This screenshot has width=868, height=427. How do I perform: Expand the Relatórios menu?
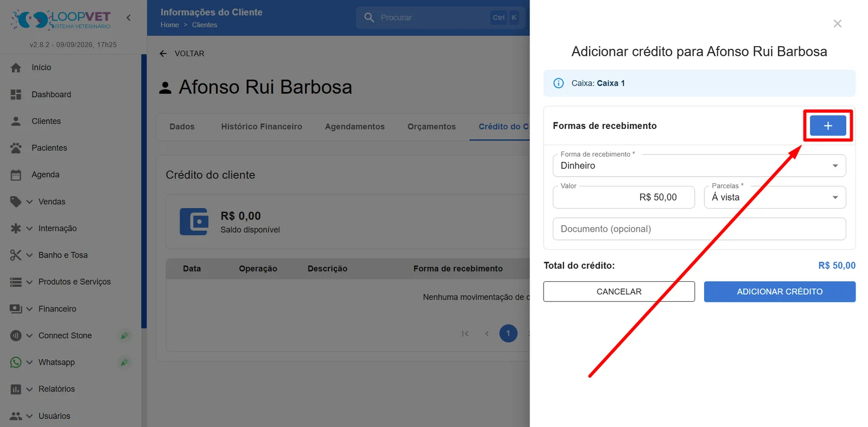tap(29, 389)
